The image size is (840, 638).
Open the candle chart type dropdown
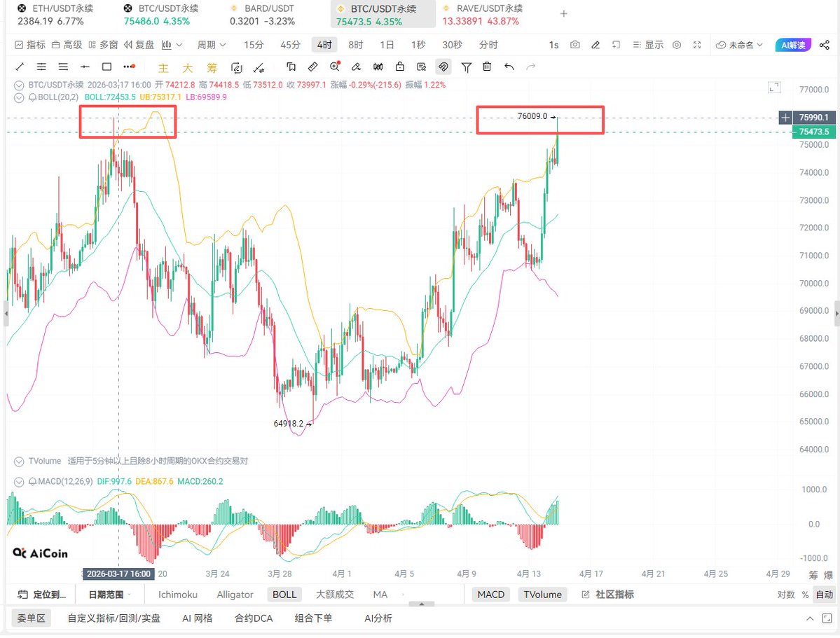pos(172,45)
